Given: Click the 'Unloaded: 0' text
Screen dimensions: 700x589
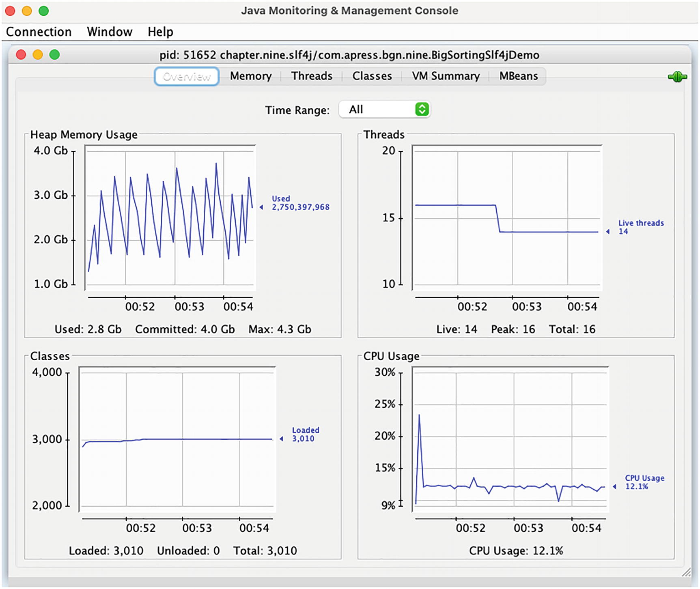Looking at the screenshot, I should (x=188, y=550).
